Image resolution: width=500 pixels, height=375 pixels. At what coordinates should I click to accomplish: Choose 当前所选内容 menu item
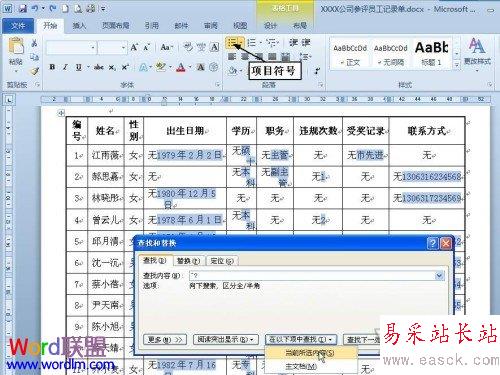point(311,353)
